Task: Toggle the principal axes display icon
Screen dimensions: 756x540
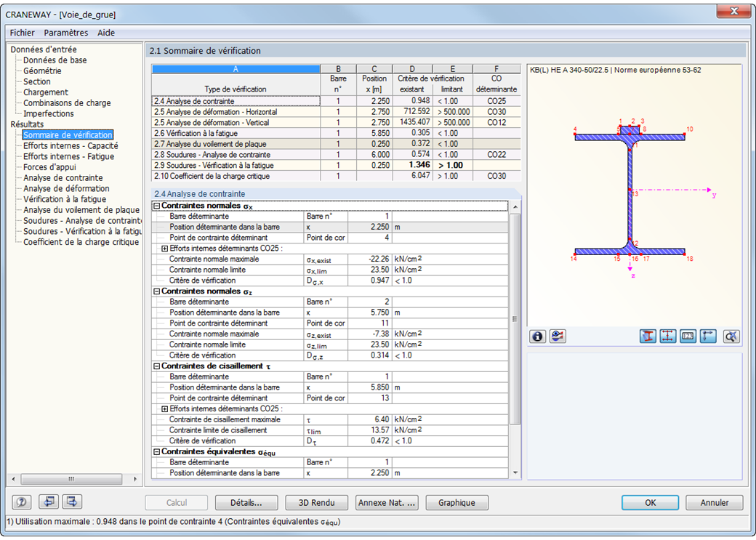Action: 709,337
